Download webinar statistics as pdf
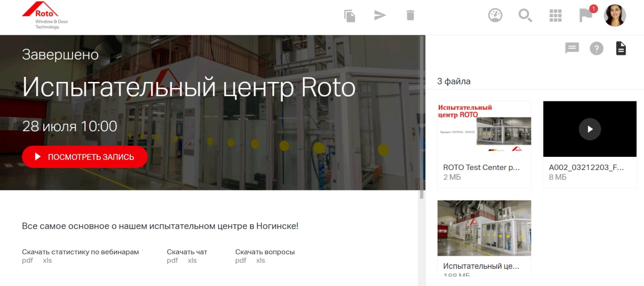The height and width of the screenshot is (286, 644). [27, 260]
